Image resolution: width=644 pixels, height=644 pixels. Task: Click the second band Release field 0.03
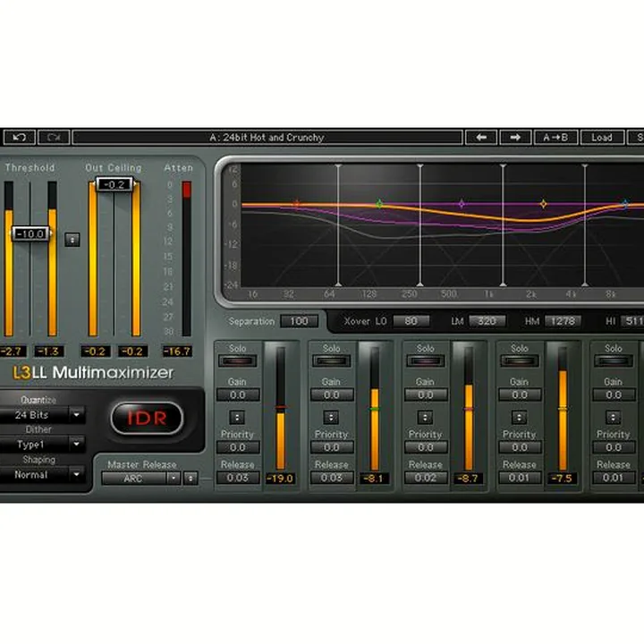(x=332, y=478)
